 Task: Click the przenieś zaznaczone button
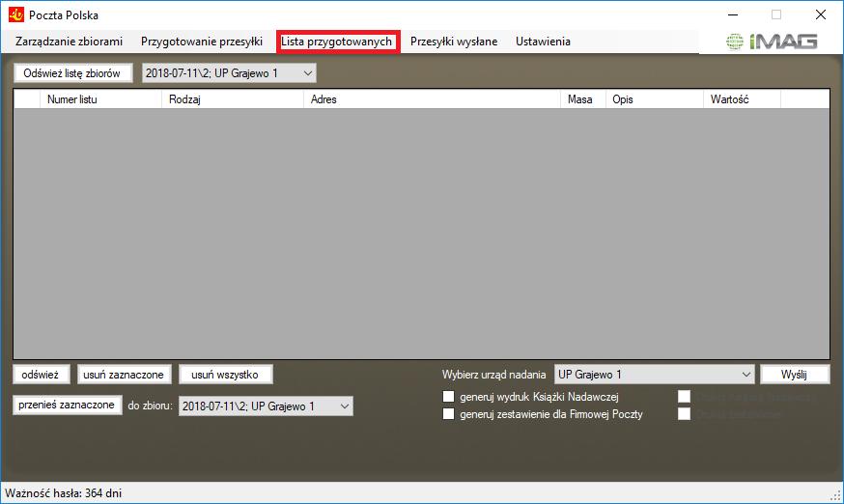(67, 405)
